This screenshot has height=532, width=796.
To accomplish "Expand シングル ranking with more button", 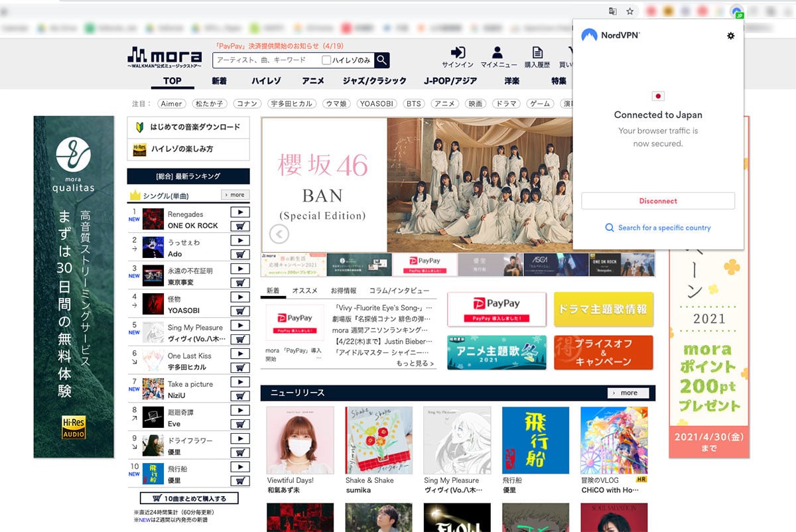I will (235, 195).
